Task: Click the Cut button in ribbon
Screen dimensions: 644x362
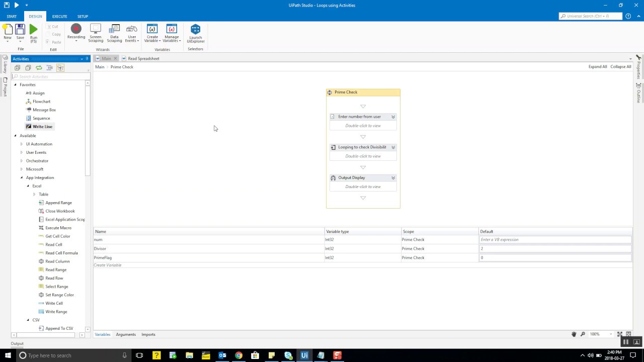Action: (x=52, y=26)
